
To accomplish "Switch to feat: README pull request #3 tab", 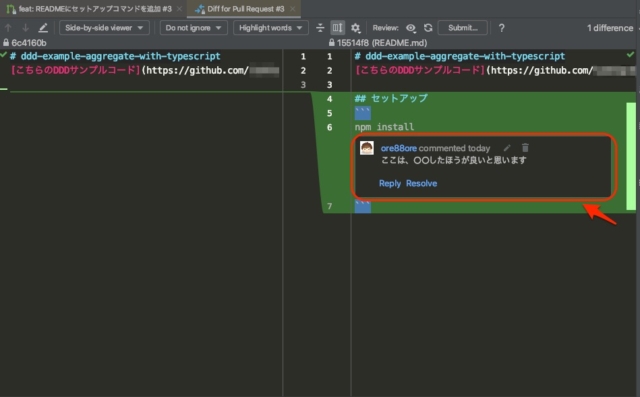I will point(95,9).
